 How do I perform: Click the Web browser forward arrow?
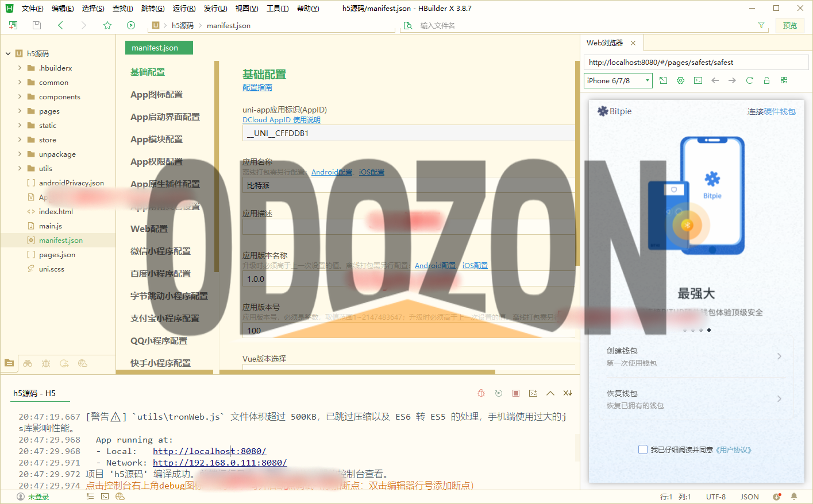[x=732, y=80]
